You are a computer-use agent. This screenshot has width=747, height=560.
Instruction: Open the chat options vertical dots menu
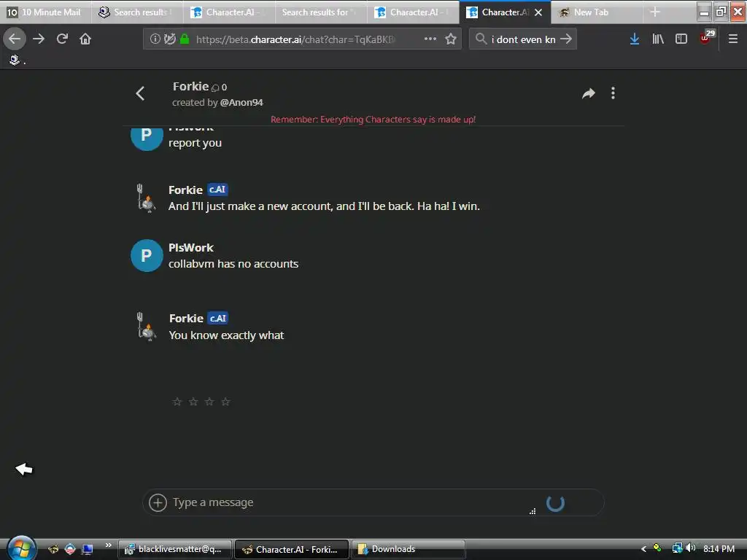click(x=613, y=93)
